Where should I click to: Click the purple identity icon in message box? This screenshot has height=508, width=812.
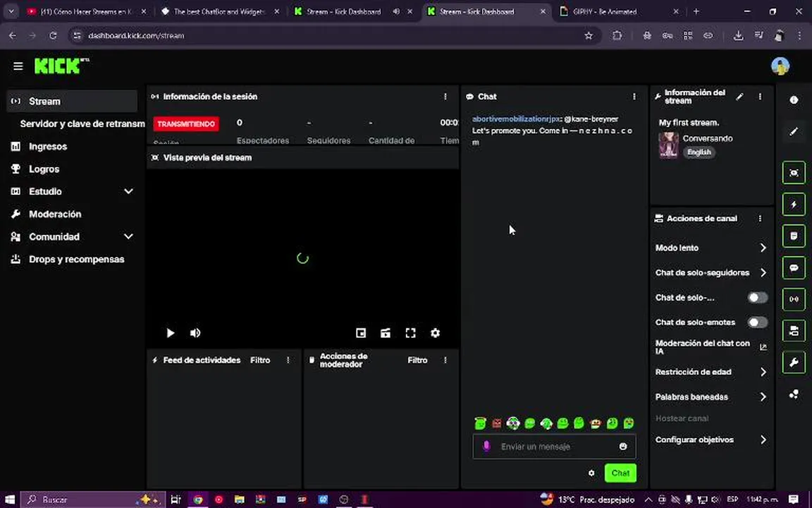pyautogui.click(x=486, y=447)
